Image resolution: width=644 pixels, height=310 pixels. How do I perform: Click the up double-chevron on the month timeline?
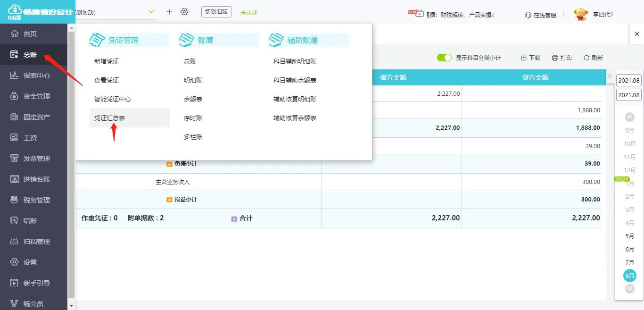[630, 117]
